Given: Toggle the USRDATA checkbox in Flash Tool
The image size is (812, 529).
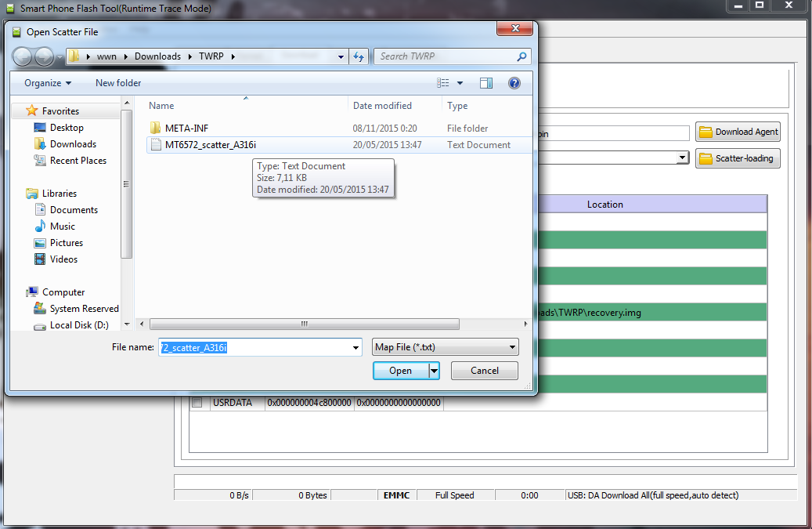Looking at the screenshot, I should coord(197,403).
